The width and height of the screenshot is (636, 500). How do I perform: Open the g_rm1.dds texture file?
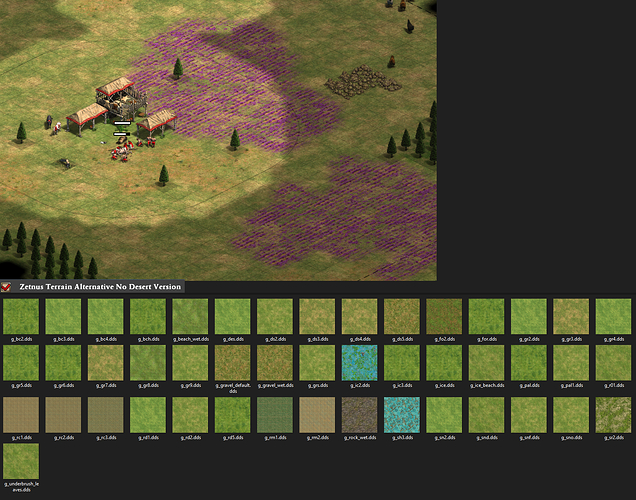273,414
